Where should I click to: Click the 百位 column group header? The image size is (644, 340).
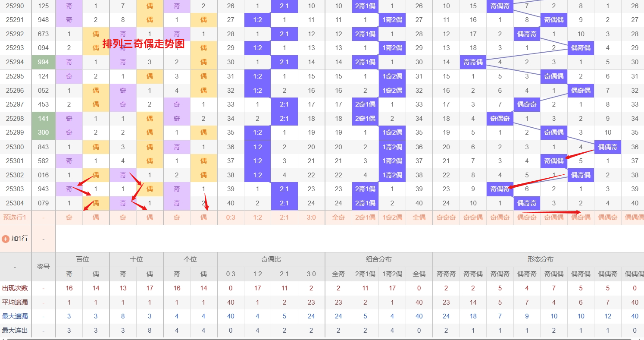[82, 259]
